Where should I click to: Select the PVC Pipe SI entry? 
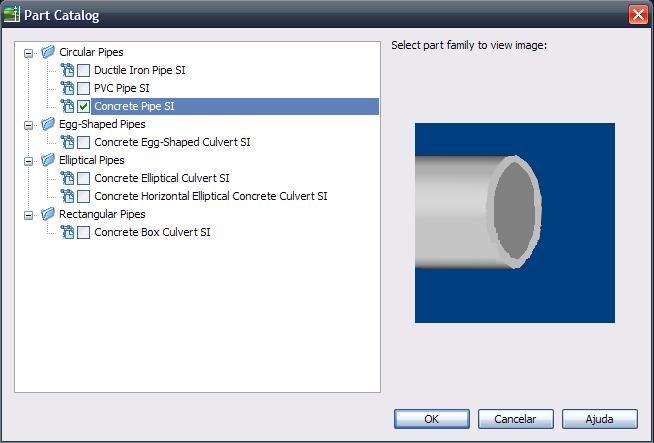[121, 88]
